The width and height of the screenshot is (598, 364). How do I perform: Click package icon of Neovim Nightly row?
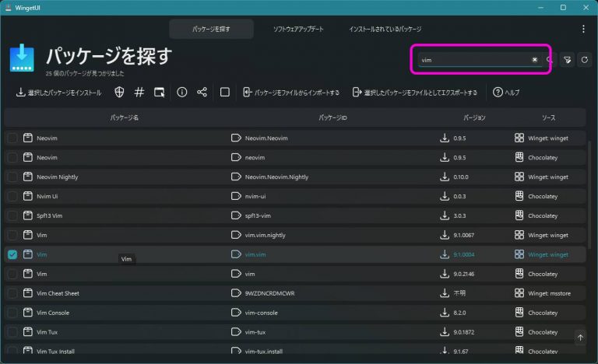pos(27,177)
